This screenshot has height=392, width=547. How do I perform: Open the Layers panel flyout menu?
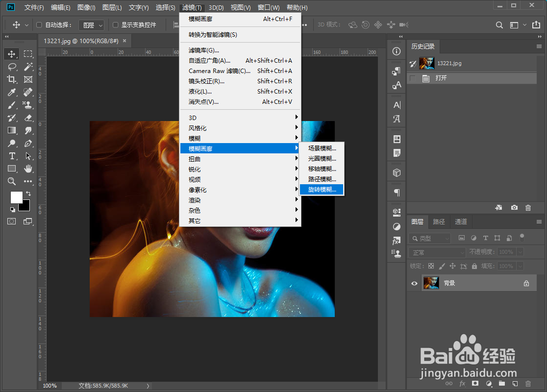click(539, 221)
